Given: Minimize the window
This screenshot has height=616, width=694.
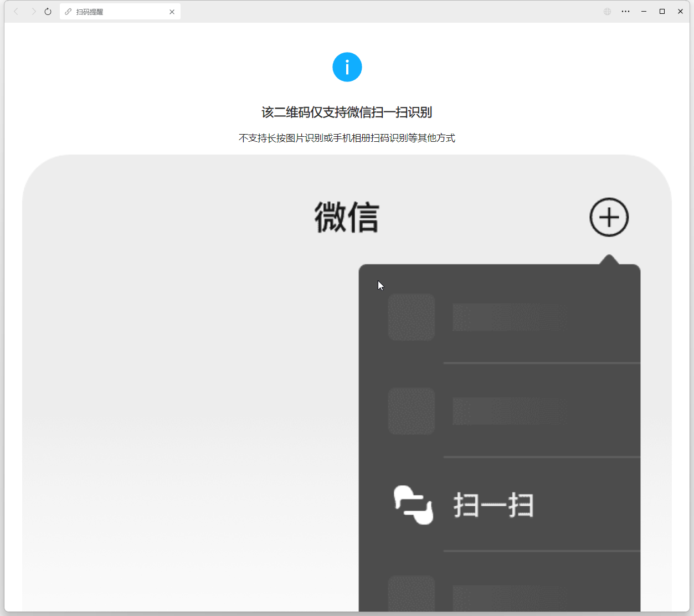Looking at the screenshot, I should coord(644,12).
